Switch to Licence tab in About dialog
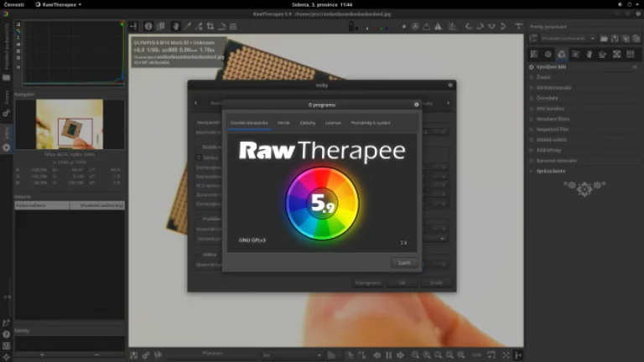Image resolution: width=644 pixels, height=362 pixels. pyautogui.click(x=333, y=122)
